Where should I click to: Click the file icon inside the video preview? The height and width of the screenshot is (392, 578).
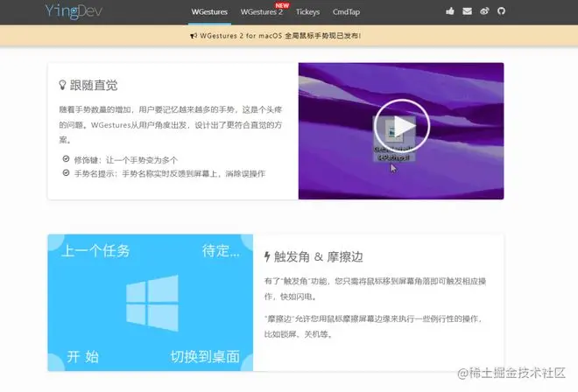point(394,131)
